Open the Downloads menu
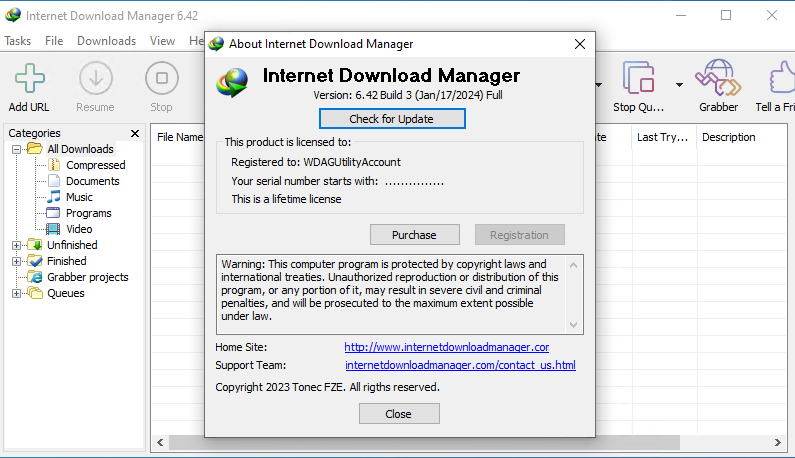The width and height of the screenshot is (795, 458). (106, 41)
